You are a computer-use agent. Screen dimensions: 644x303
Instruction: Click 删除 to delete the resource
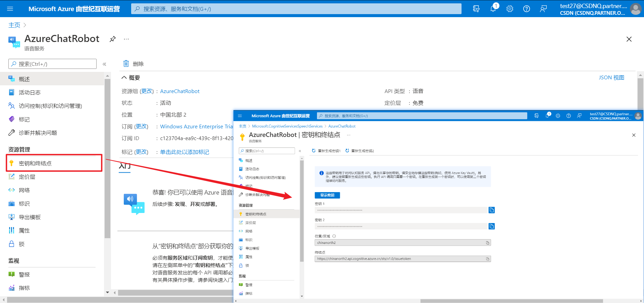(x=133, y=64)
